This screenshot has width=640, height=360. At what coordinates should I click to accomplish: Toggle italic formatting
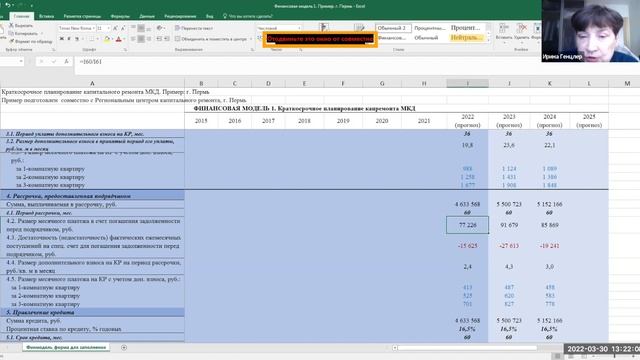69,39
